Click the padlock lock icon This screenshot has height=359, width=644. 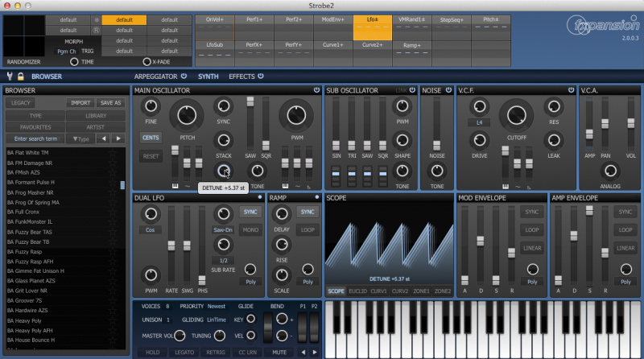[x=20, y=76]
